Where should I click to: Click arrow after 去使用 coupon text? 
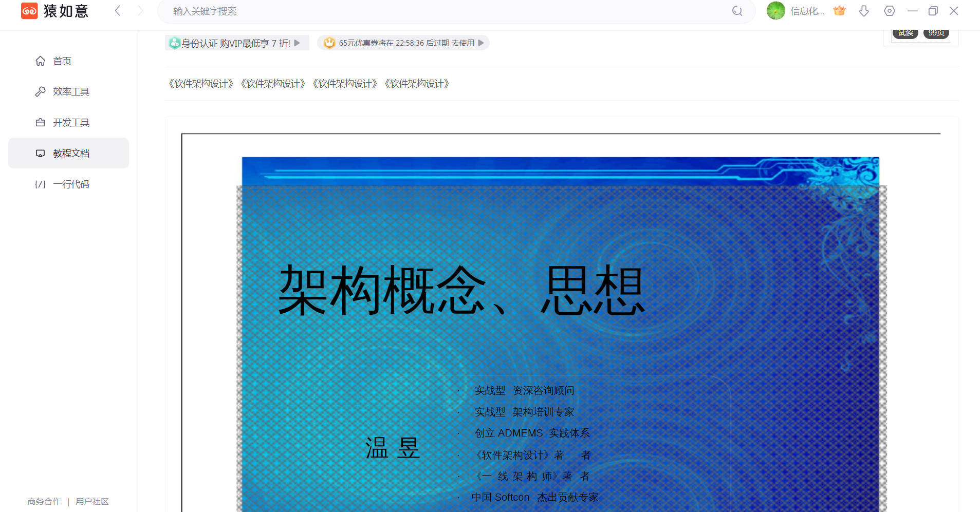pyautogui.click(x=481, y=43)
